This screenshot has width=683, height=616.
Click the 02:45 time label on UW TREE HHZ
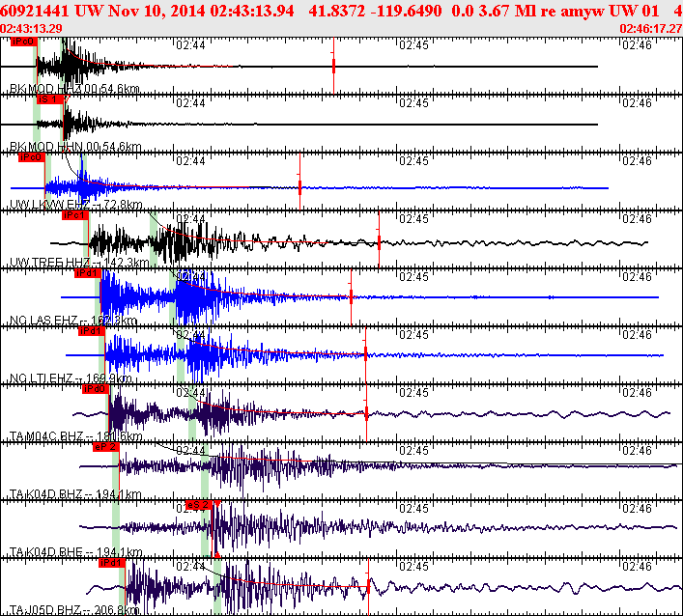coord(413,219)
